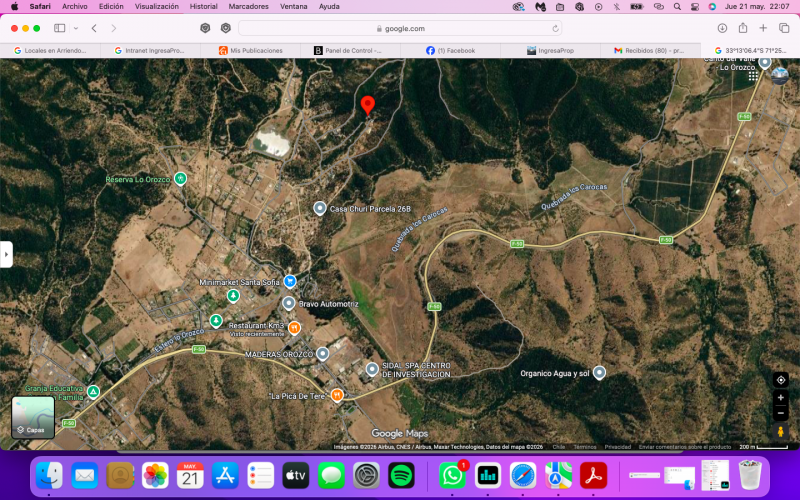Click the google.com address bar
Viewport: 800px width, 500px height.
point(400,29)
